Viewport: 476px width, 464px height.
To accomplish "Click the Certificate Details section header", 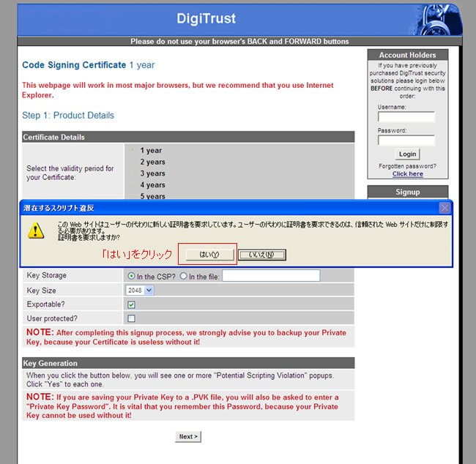I will (x=188, y=137).
